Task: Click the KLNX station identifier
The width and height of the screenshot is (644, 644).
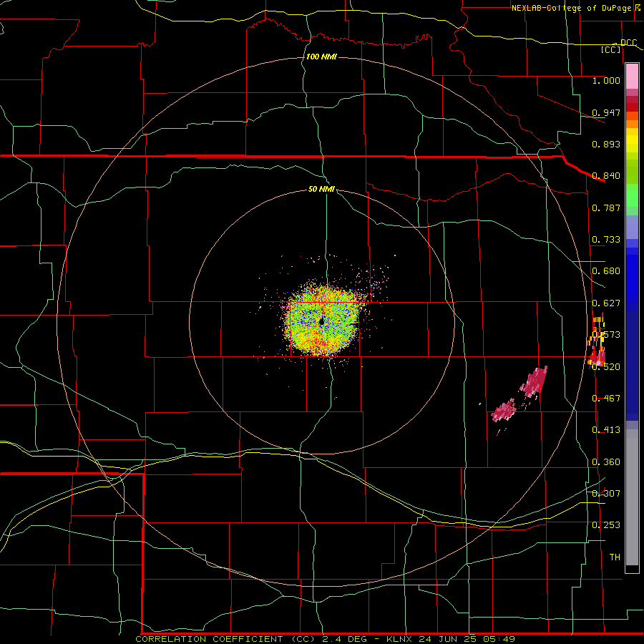Action: coord(401,639)
